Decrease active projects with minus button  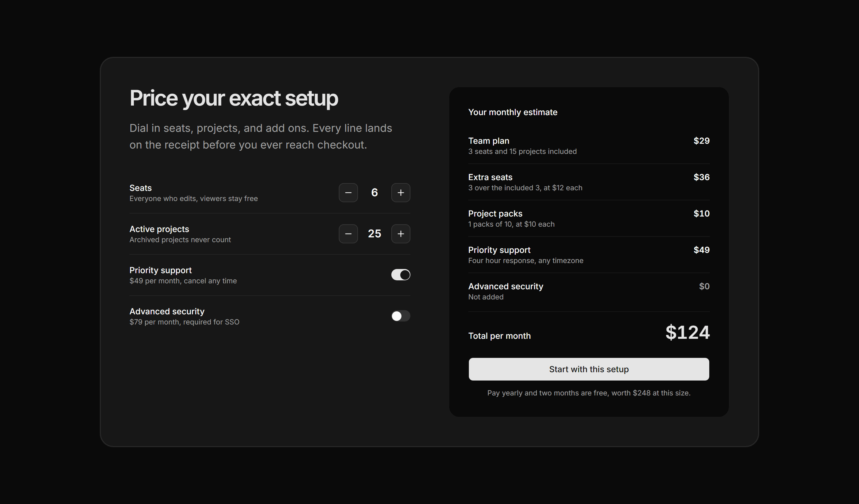pyautogui.click(x=348, y=234)
